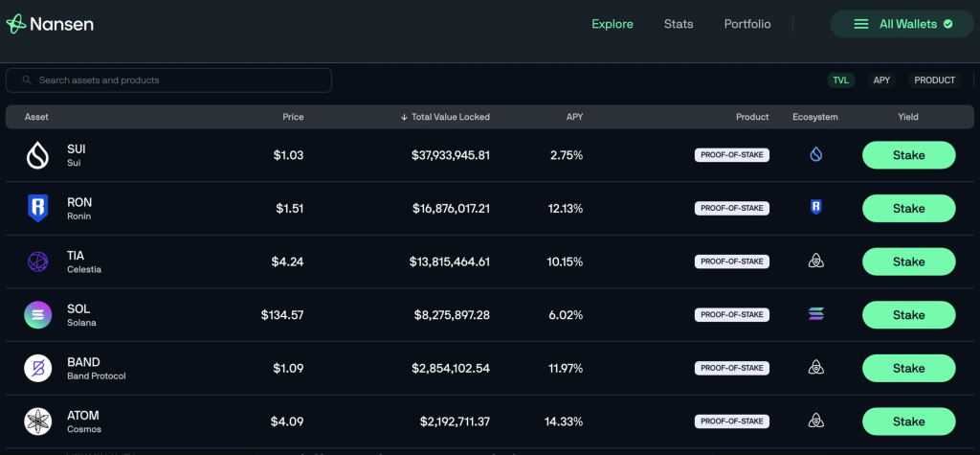Click Stake for BAND Protocol

pos(909,368)
